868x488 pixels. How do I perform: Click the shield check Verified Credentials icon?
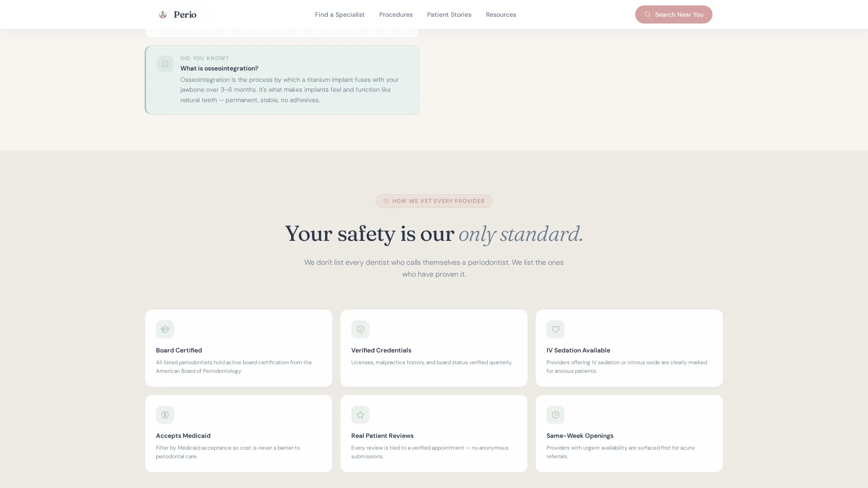[360, 329]
